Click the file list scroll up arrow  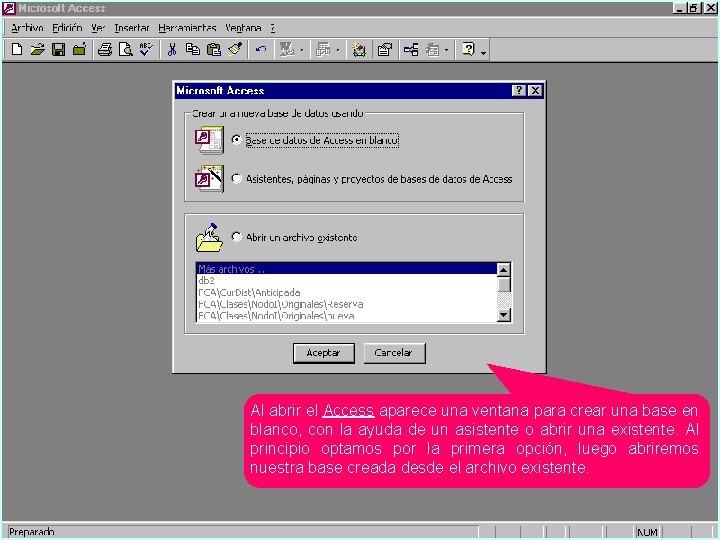click(504, 270)
